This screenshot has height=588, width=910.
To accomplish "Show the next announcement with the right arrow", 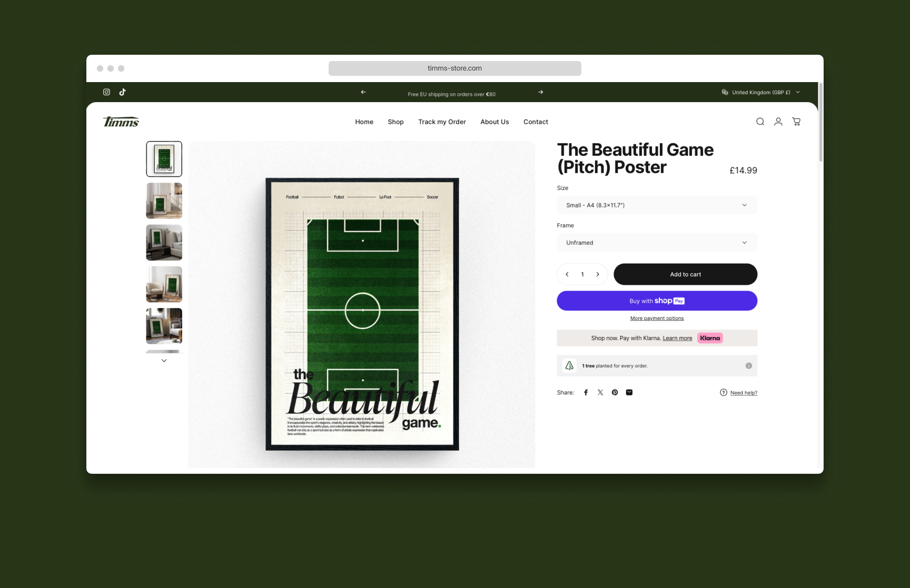I will coord(540,92).
